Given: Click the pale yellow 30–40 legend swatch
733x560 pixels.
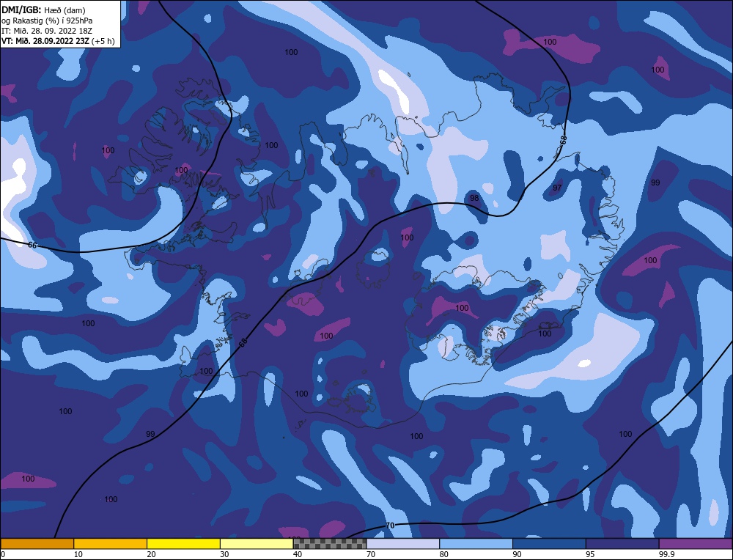Looking at the screenshot, I should point(257,544).
